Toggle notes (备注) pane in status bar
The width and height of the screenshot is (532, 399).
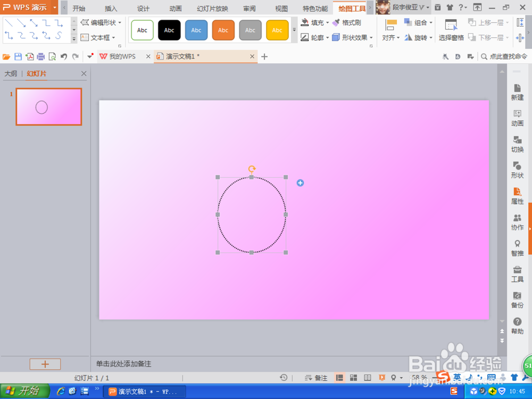(316, 378)
